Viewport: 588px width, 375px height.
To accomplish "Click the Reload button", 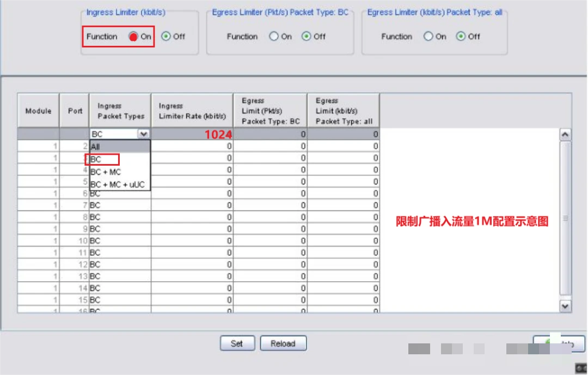I will pyautogui.click(x=283, y=343).
